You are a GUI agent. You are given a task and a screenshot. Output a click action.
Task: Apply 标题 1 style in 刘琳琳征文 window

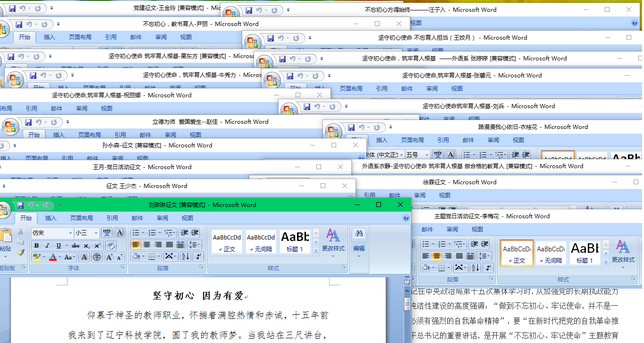pos(295,241)
